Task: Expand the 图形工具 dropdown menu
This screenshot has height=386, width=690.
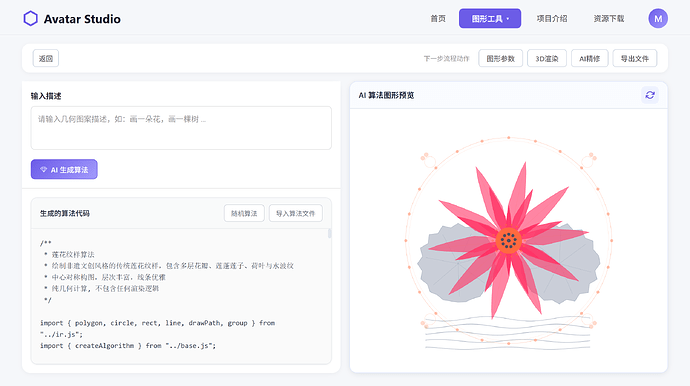Action: click(x=490, y=18)
